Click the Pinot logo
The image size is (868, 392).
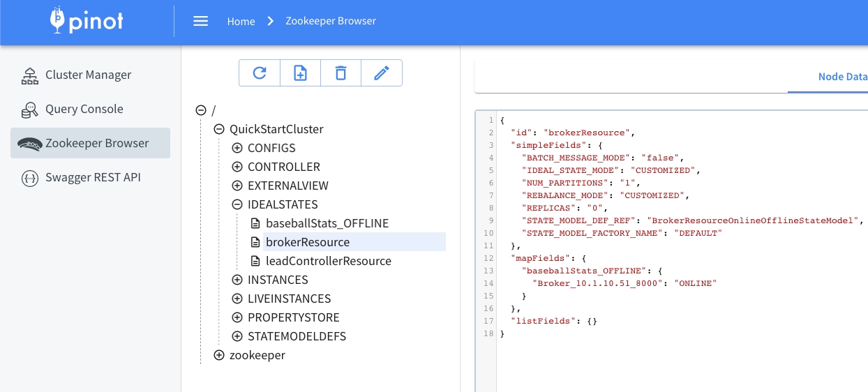click(87, 21)
